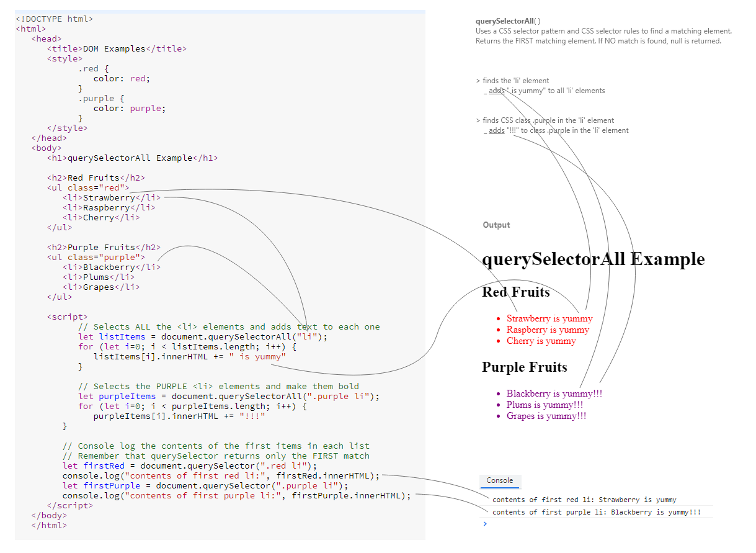Click the <li>Cherry</li> code line
The height and width of the screenshot is (553, 756).
pyautogui.click(x=101, y=217)
